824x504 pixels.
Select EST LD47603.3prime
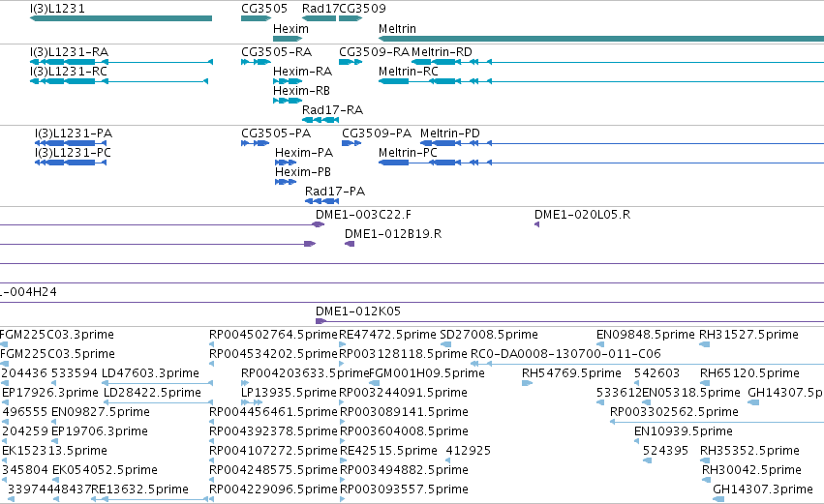pos(150,373)
